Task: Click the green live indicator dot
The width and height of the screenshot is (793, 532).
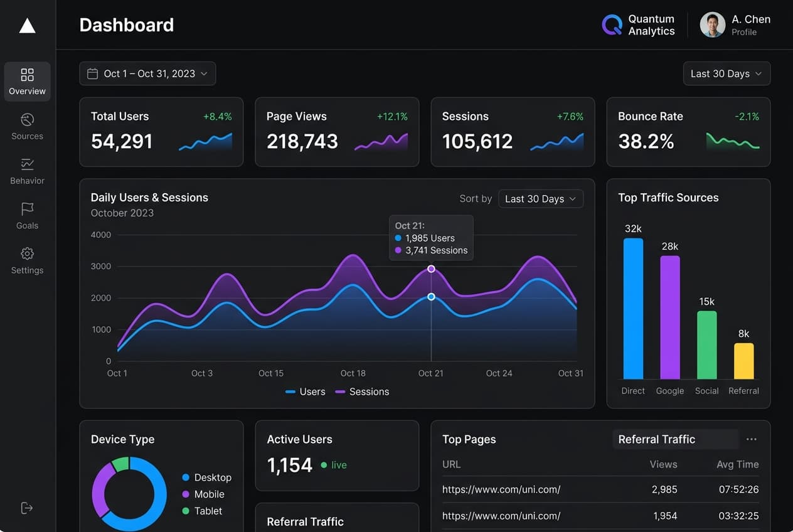Action: 324,465
